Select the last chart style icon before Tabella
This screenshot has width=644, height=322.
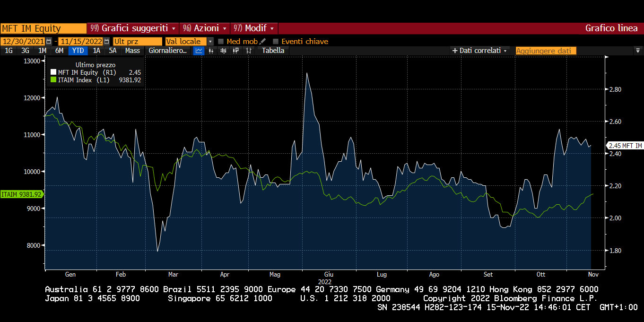point(248,51)
